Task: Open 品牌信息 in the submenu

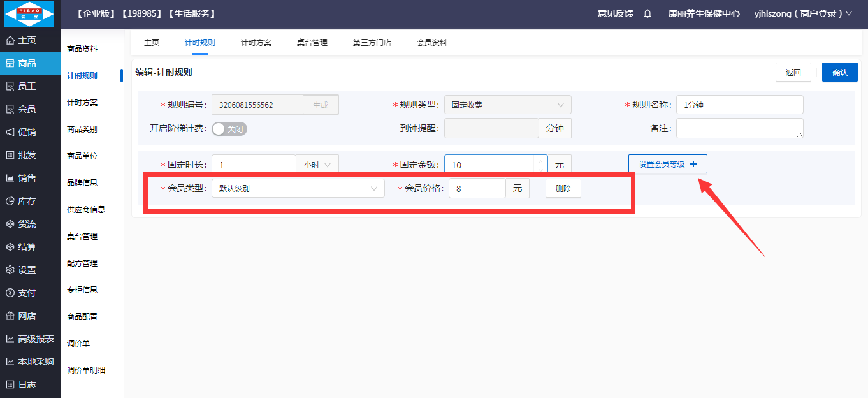Action: (x=82, y=182)
